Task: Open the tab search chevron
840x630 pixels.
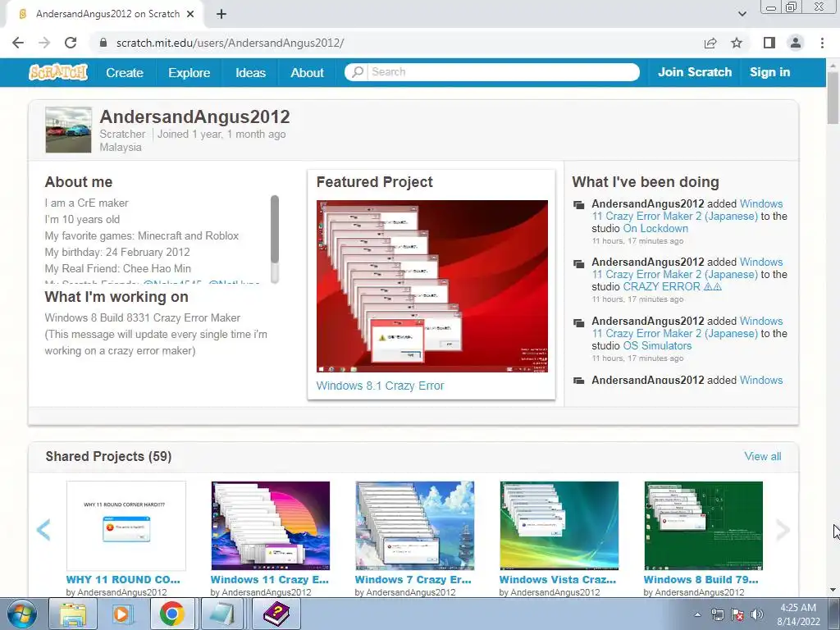Action: (x=742, y=14)
